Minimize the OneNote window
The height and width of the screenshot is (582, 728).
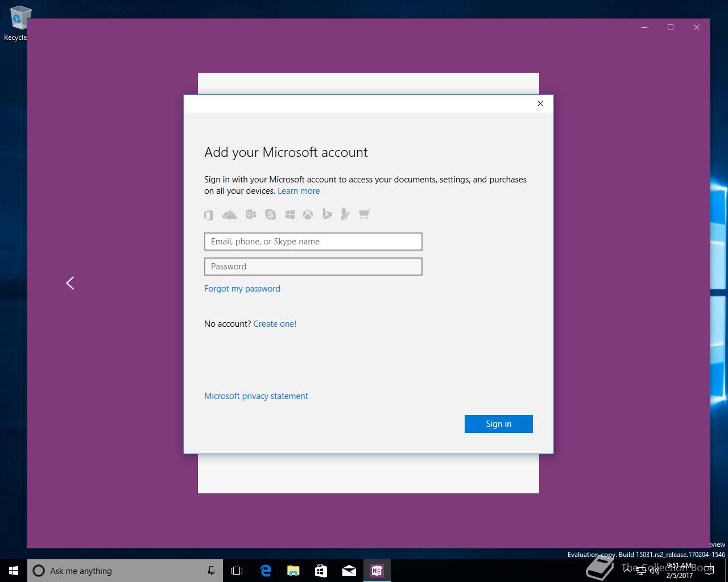pos(644,27)
